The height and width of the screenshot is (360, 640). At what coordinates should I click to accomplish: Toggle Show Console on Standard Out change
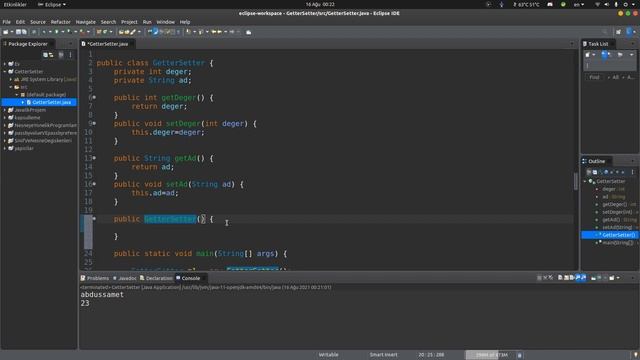(x=578, y=278)
